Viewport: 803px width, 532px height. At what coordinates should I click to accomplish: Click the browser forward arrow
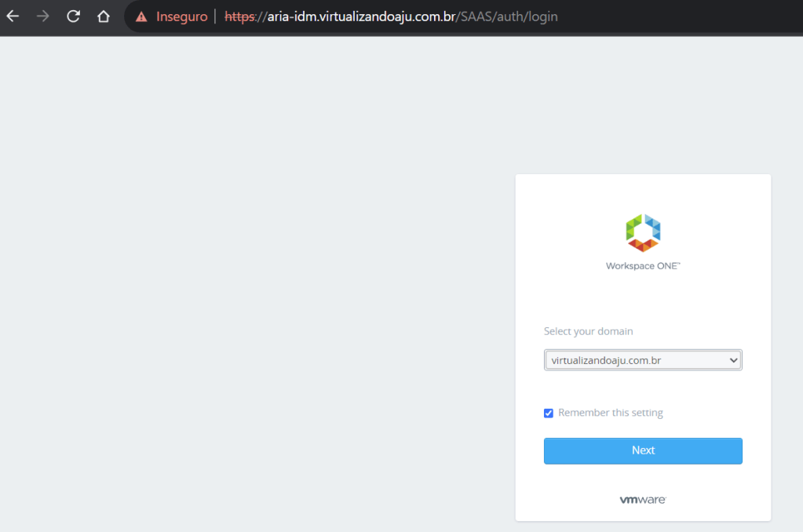43,16
